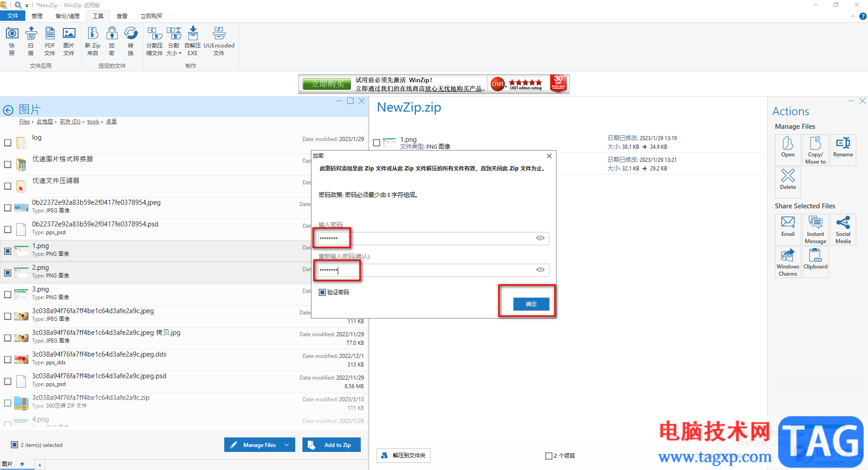The height and width of the screenshot is (470, 868).
Task: Click the 新 Zip 来自 icon
Action: [x=93, y=41]
